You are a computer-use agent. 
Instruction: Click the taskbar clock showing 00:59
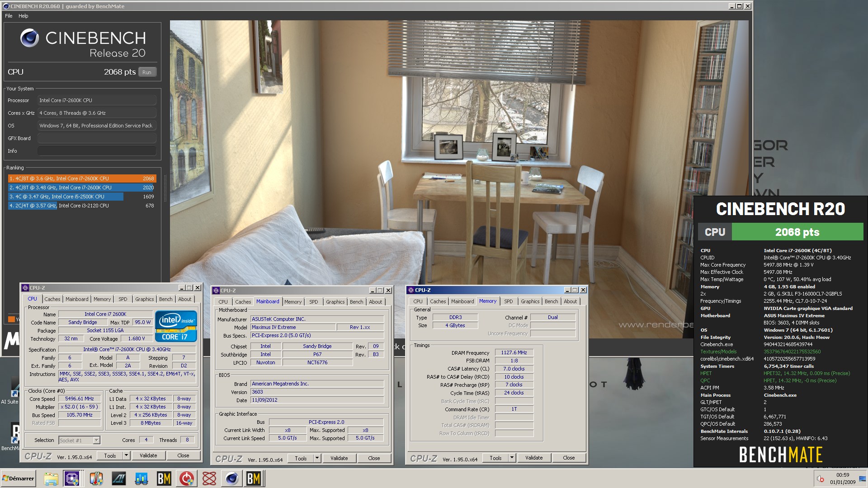[843, 479]
